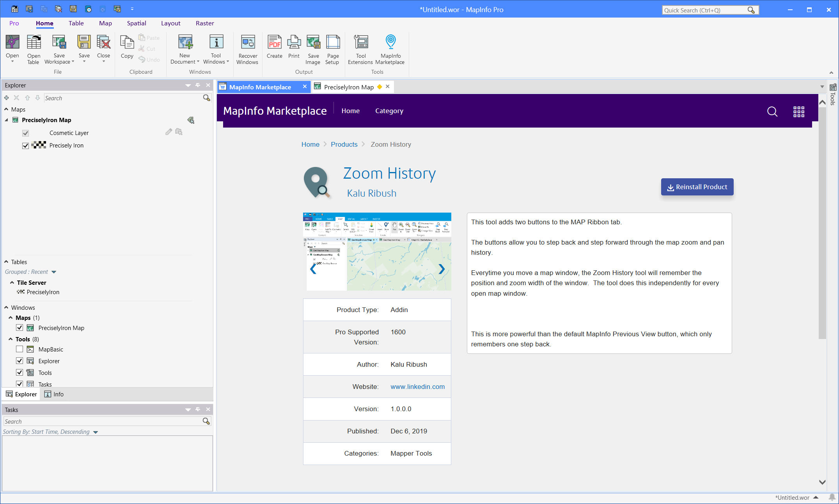Switch to the Spatial ribbon tab

click(137, 23)
